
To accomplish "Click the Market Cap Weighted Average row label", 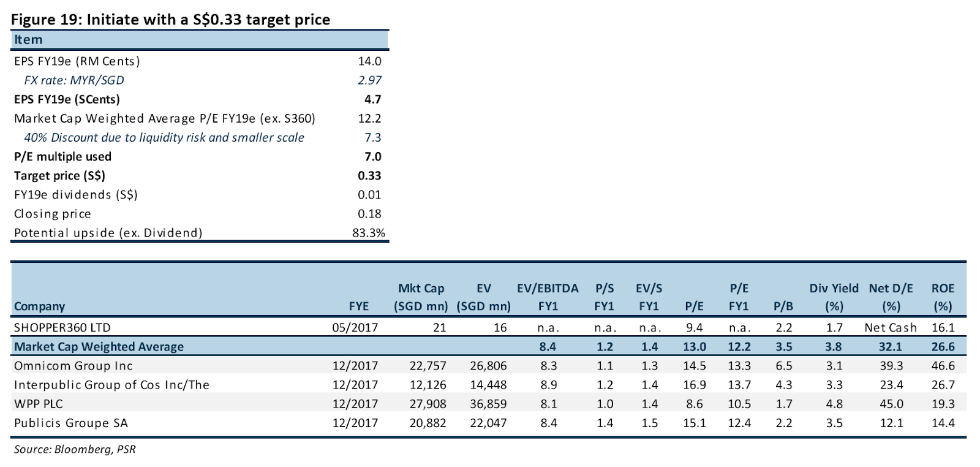I will point(99,347).
